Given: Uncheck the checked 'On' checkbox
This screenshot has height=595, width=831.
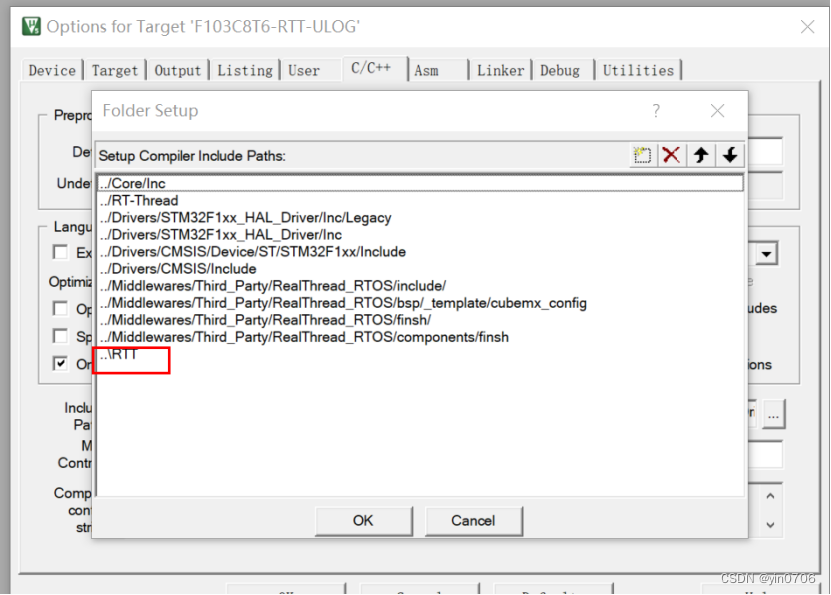Looking at the screenshot, I should [61, 363].
